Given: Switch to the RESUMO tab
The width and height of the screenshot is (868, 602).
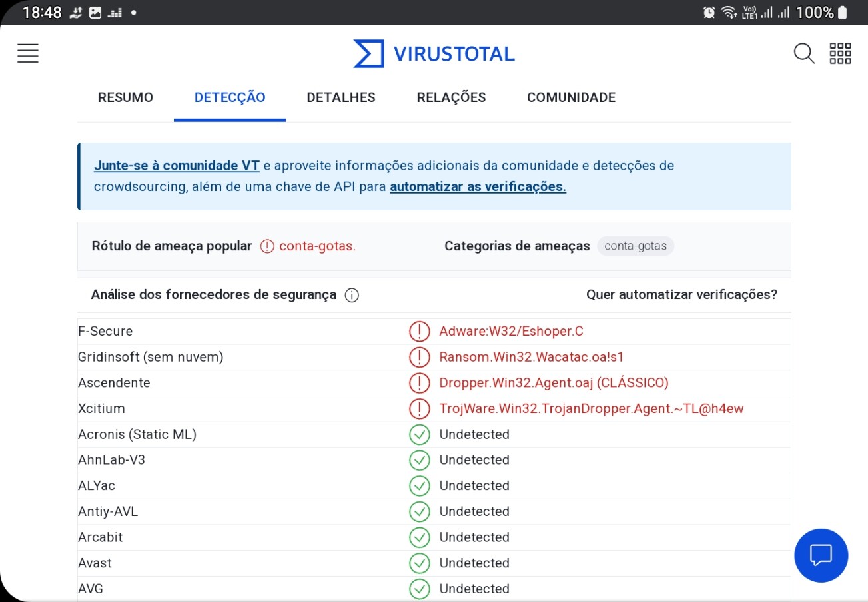Looking at the screenshot, I should (x=125, y=97).
